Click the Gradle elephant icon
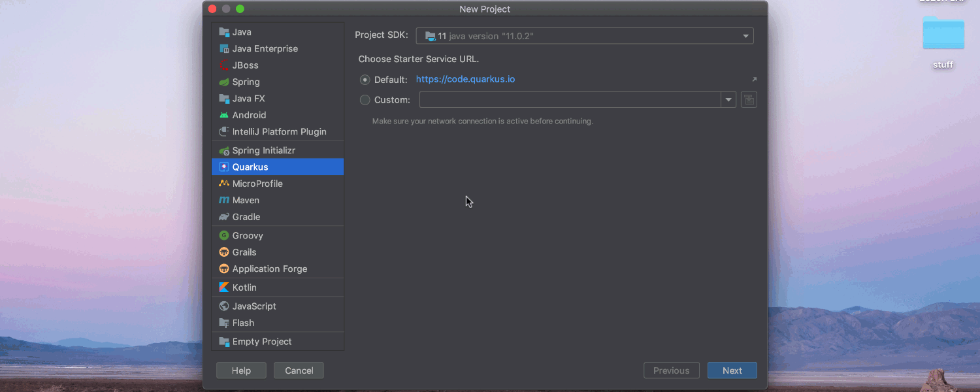The height and width of the screenshot is (392, 980). 224,217
